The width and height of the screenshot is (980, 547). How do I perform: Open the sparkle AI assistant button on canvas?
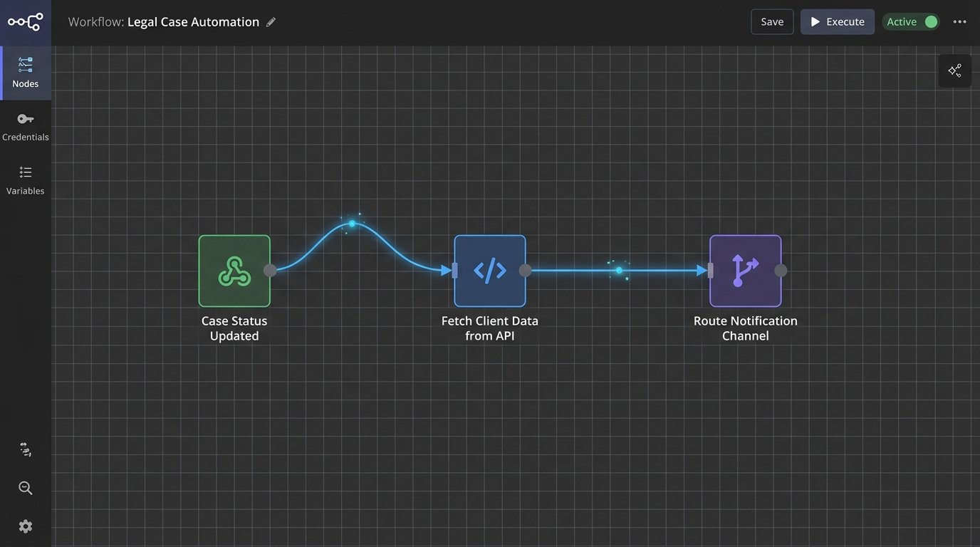coord(954,71)
